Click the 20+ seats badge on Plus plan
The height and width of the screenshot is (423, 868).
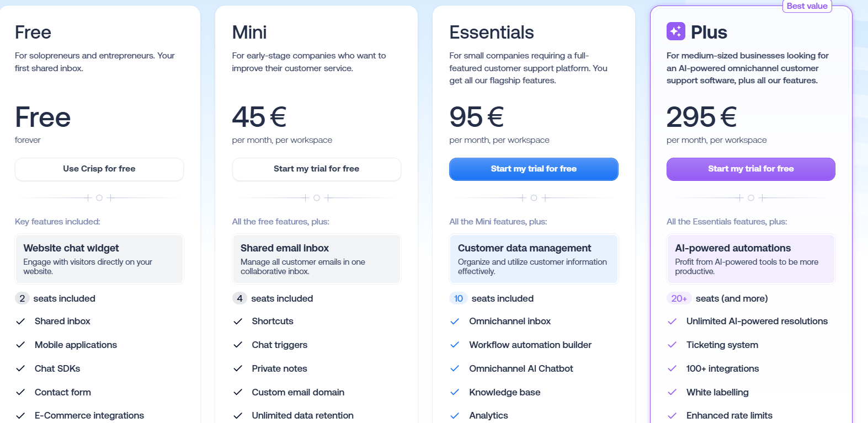click(x=678, y=298)
